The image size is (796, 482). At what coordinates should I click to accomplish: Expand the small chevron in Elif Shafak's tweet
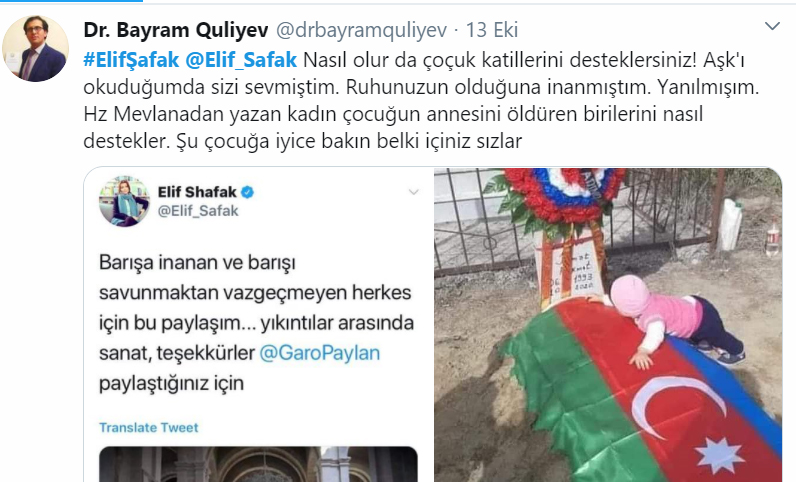click(414, 192)
